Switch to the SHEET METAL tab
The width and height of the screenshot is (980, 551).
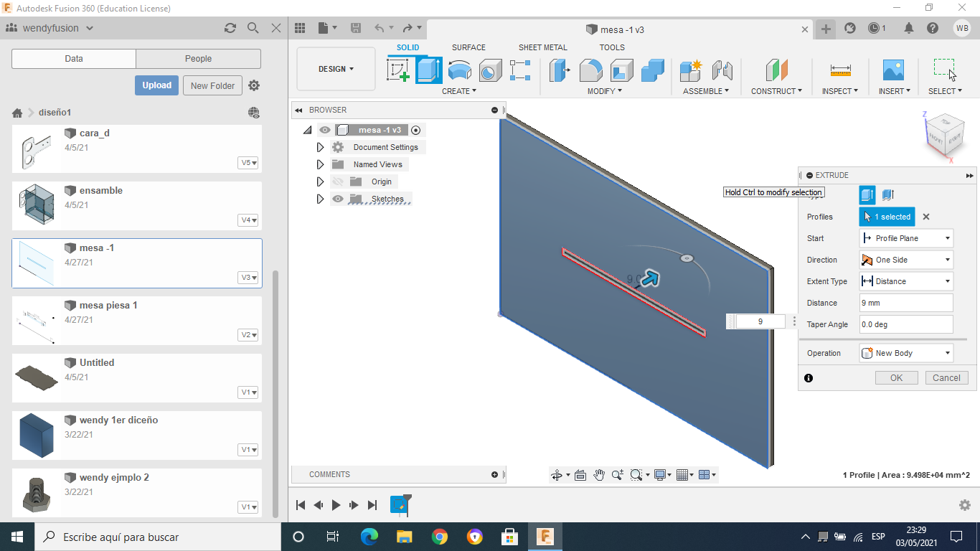(x=543, y=47)
